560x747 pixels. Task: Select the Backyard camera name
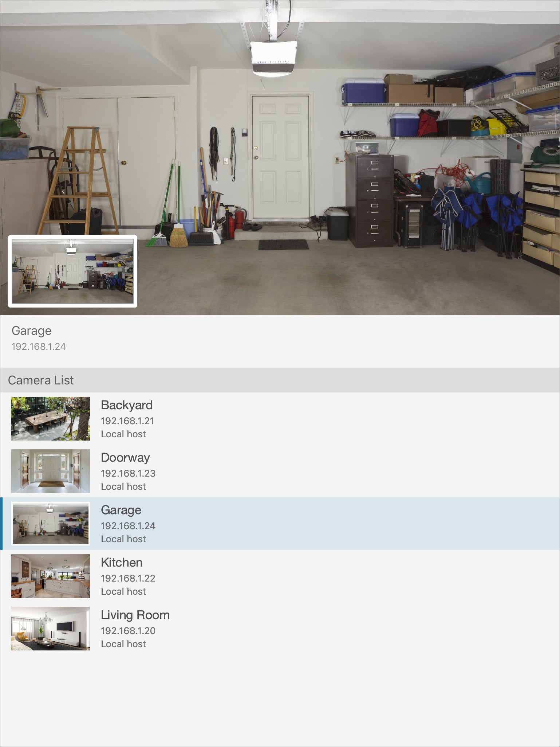pyautogui.click(x=127, y=405)
